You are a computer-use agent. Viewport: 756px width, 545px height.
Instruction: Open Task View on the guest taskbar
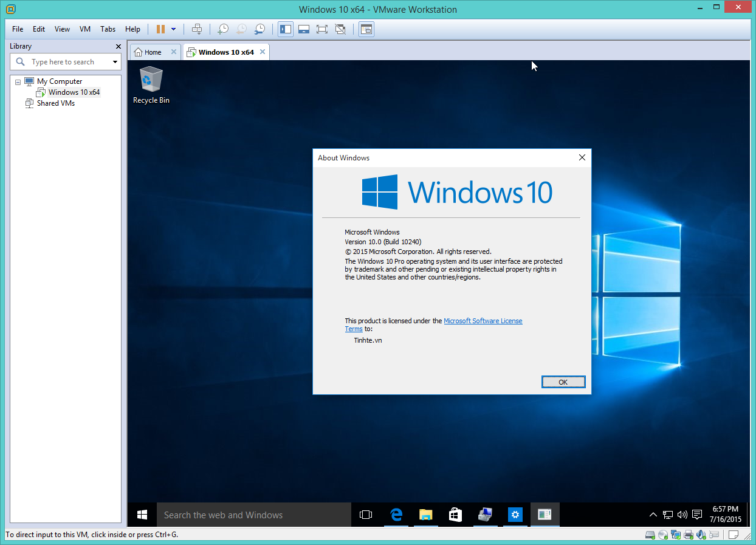[366, 515]
